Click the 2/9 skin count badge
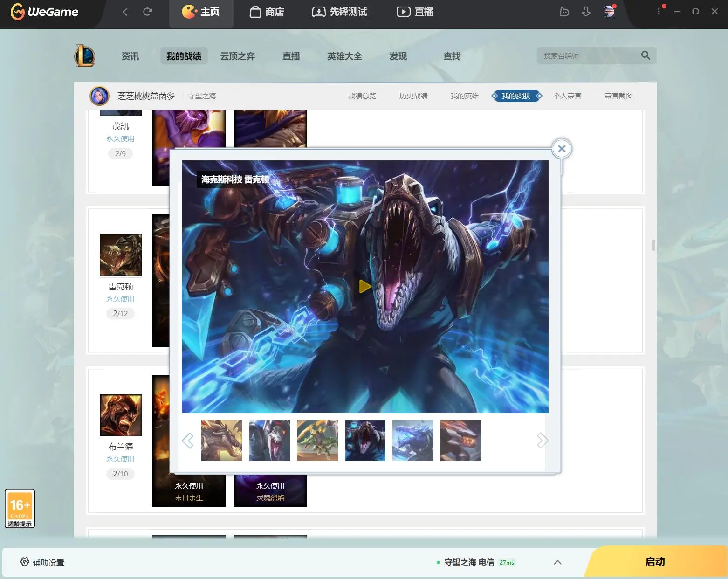 [120, 153]
